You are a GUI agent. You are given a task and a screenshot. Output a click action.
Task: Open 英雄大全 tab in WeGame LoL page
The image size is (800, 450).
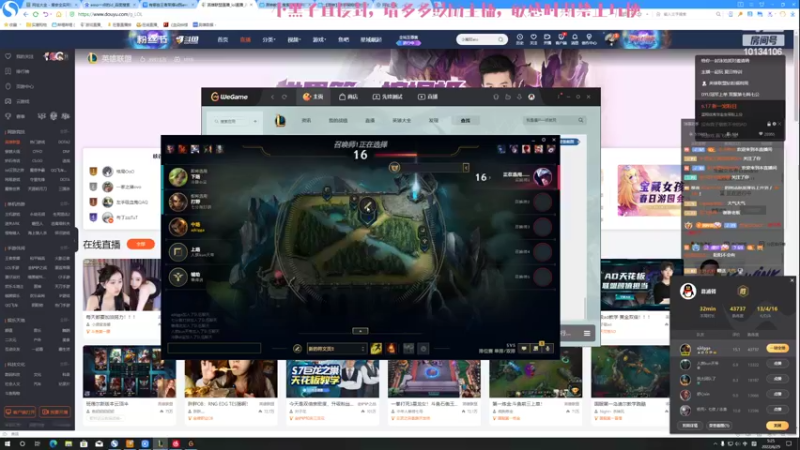pyautogui.click(x=401, y=120)
